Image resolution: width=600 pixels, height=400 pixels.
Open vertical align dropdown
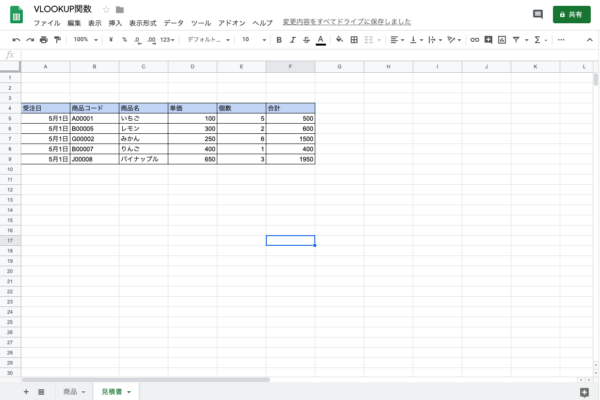pos(416,39)
